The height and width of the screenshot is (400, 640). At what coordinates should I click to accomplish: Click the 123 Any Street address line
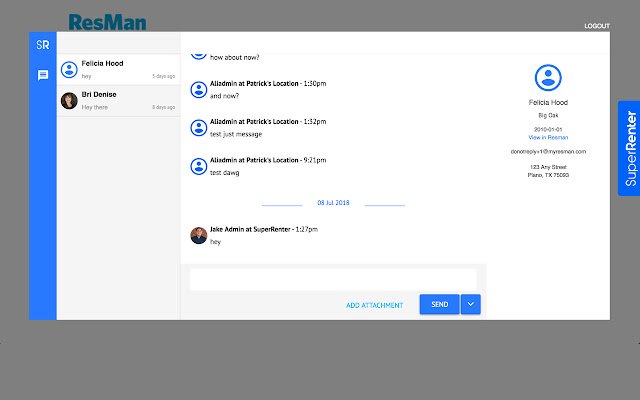(548, 167)
